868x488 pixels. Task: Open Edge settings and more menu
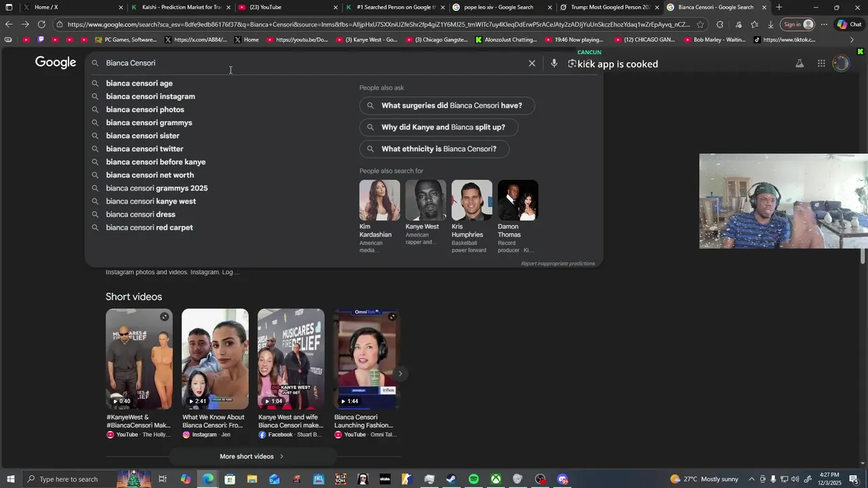tap(824, 24)
